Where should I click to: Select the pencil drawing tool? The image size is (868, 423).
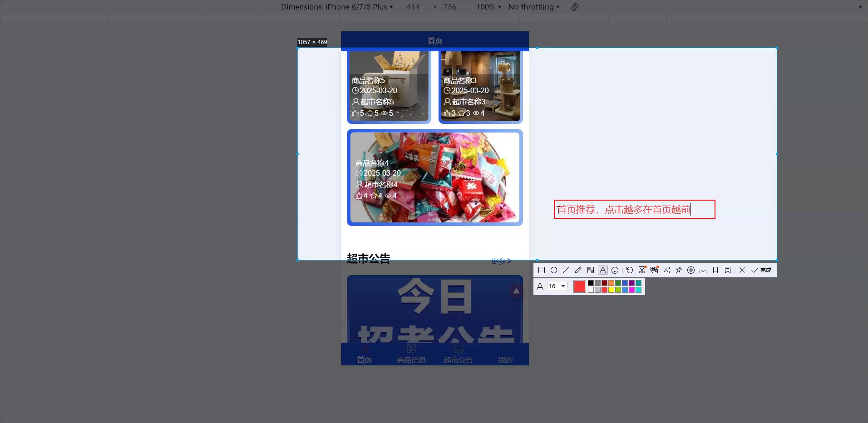(x=578, y=270)
